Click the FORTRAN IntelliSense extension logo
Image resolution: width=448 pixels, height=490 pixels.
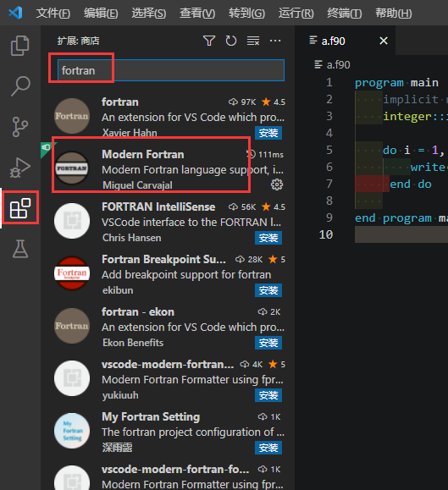click(72, 221)
